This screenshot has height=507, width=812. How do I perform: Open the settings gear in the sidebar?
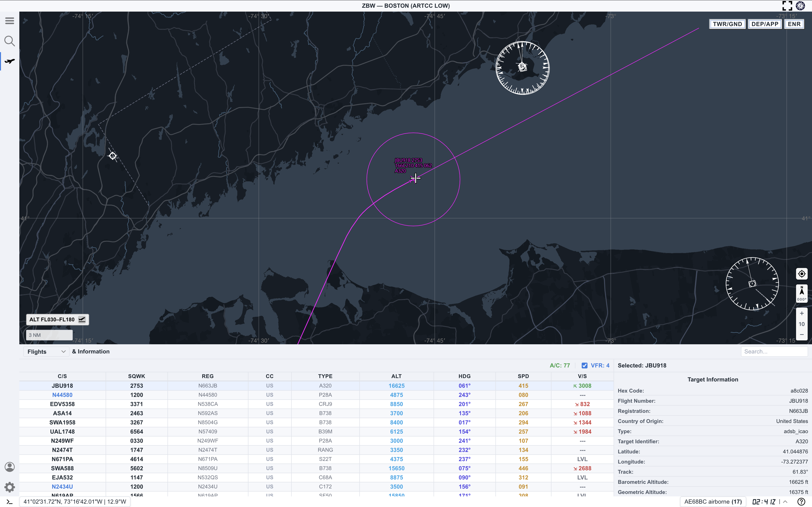(9, 487)
